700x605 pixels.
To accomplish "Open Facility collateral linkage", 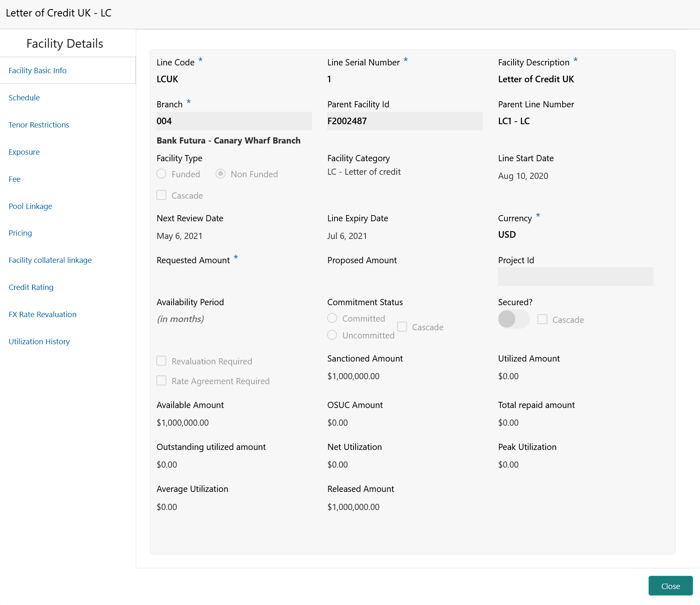I will click(50, 260).
